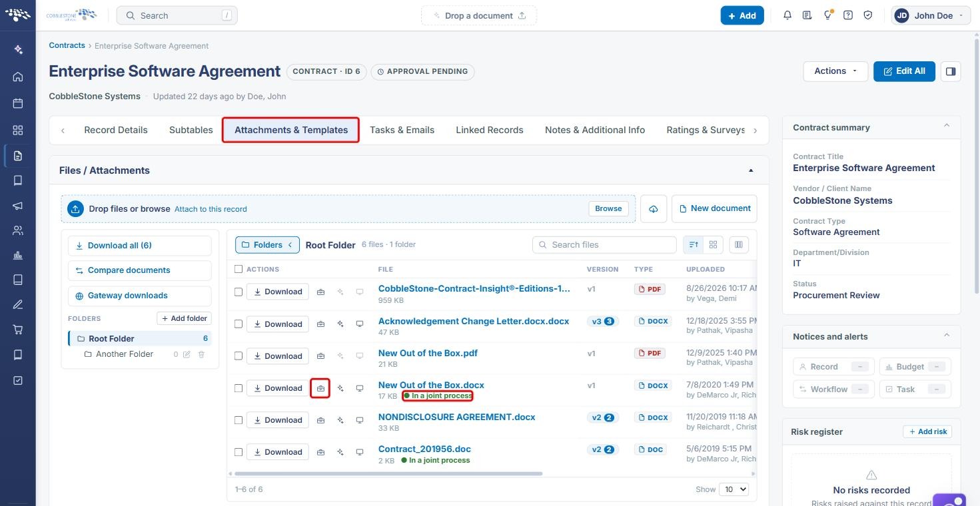Select the Contract_201956.doc row checkbox
Screen dimensions: 980x506
239,452
